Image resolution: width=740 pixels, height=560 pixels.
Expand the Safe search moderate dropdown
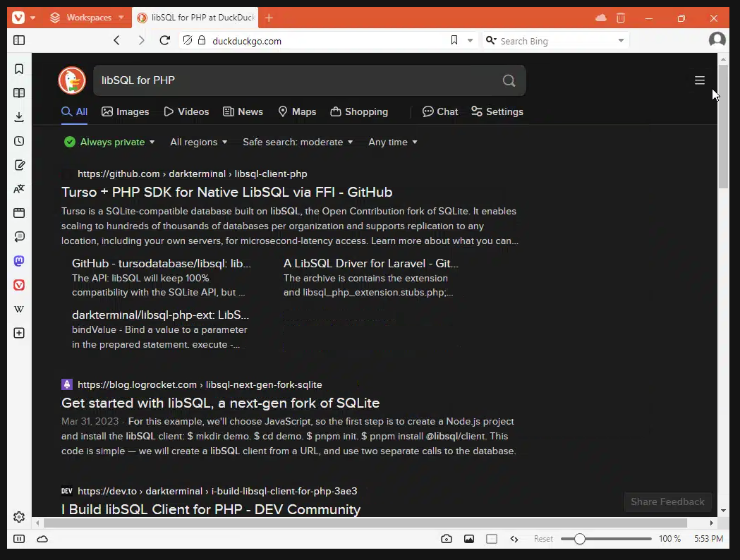coord(297,142)
